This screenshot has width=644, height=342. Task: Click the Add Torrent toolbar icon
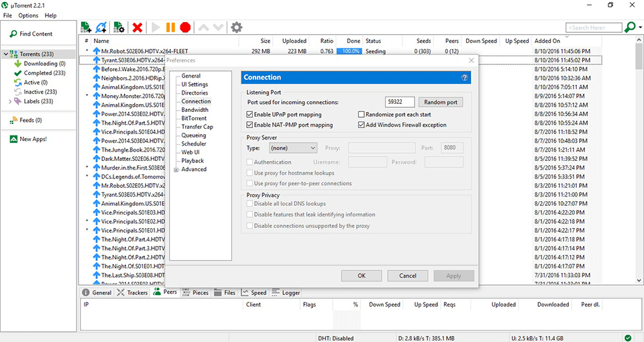[86, 27]
